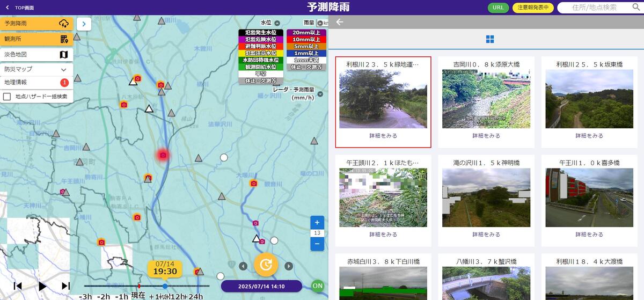Image resolution: width=644 pixels, height=300 pixels.
Task: Click the observation station icon on 観測所
Action: click(64, 39)
